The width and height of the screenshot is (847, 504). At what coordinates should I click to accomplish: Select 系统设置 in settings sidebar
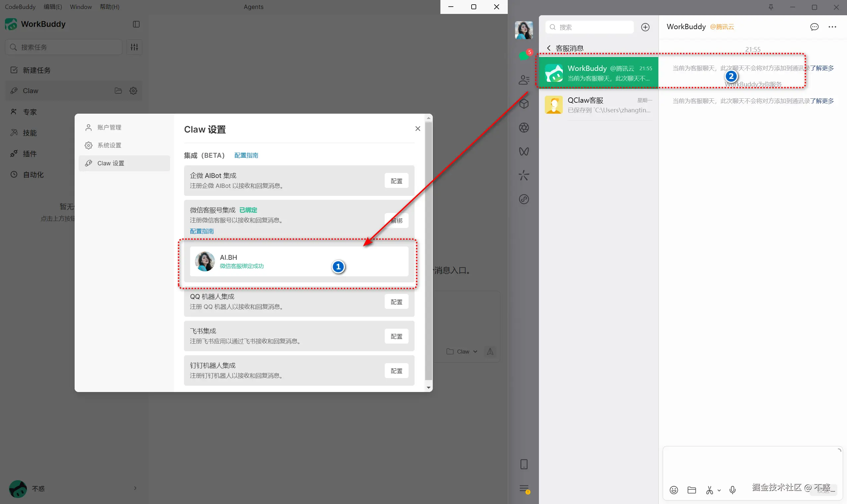[x=109, y=145]
